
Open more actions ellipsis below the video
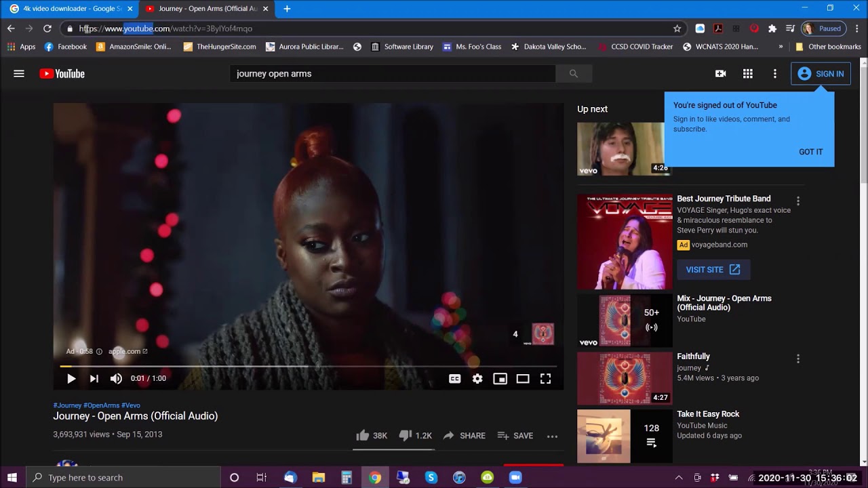click(x=552, y=436)
